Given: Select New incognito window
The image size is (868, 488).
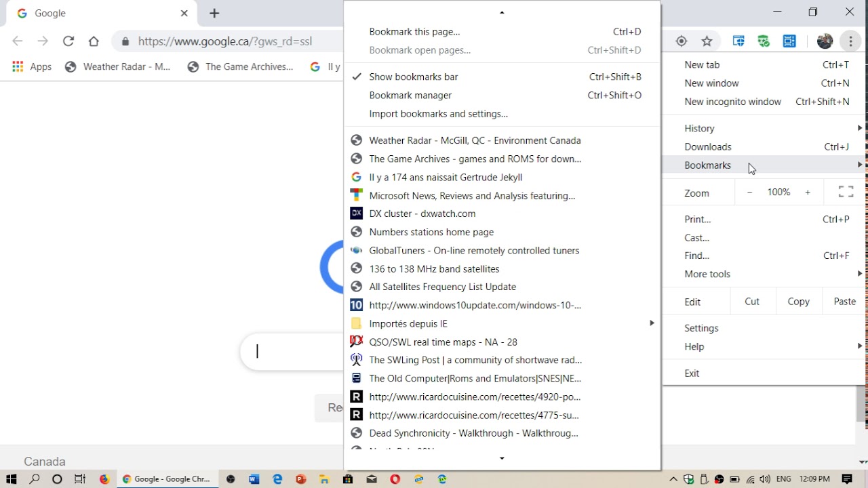Looking at the screenshot, I should [x=765, y=102].
